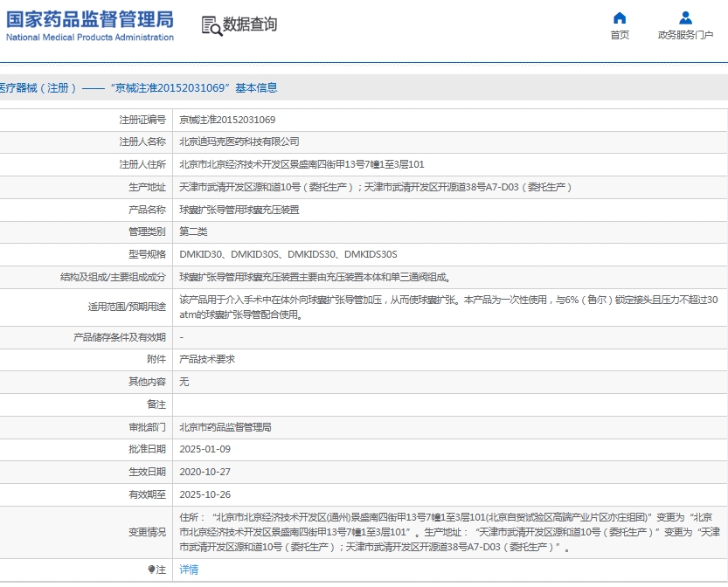The image size is (728, 587).
Task: Click the 产品技术要求 attachment cell
Action: [x=207, y=359]
